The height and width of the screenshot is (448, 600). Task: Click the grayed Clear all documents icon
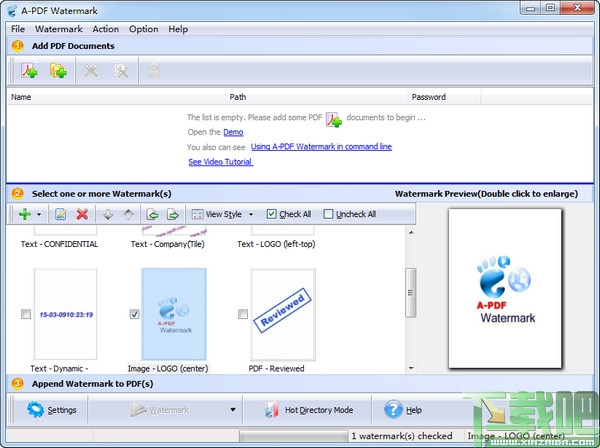tap(122, 71)
